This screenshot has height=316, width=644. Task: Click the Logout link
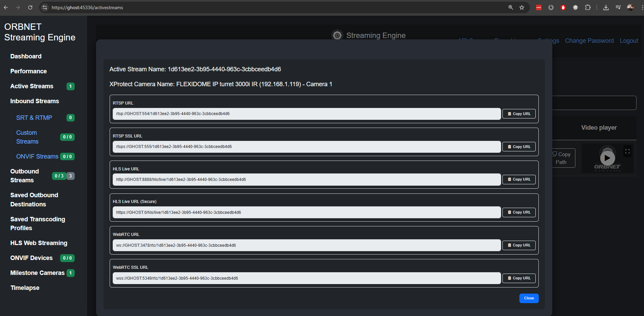[x=629, y=41]
